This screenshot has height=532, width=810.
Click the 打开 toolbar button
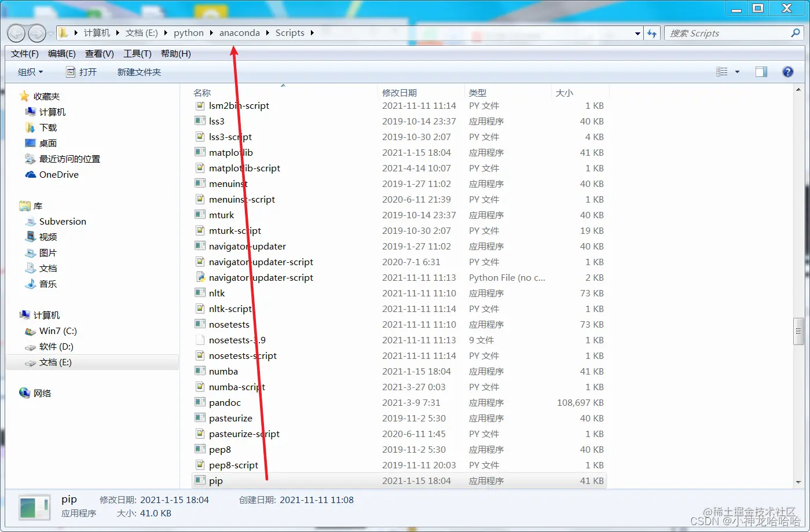pos(82,71)
